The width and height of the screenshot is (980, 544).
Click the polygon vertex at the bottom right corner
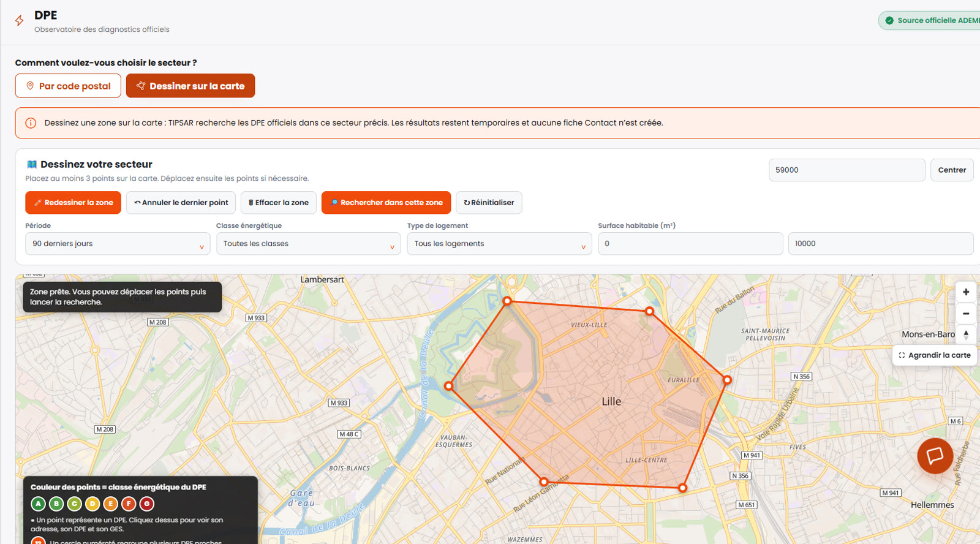click(682, 488)
